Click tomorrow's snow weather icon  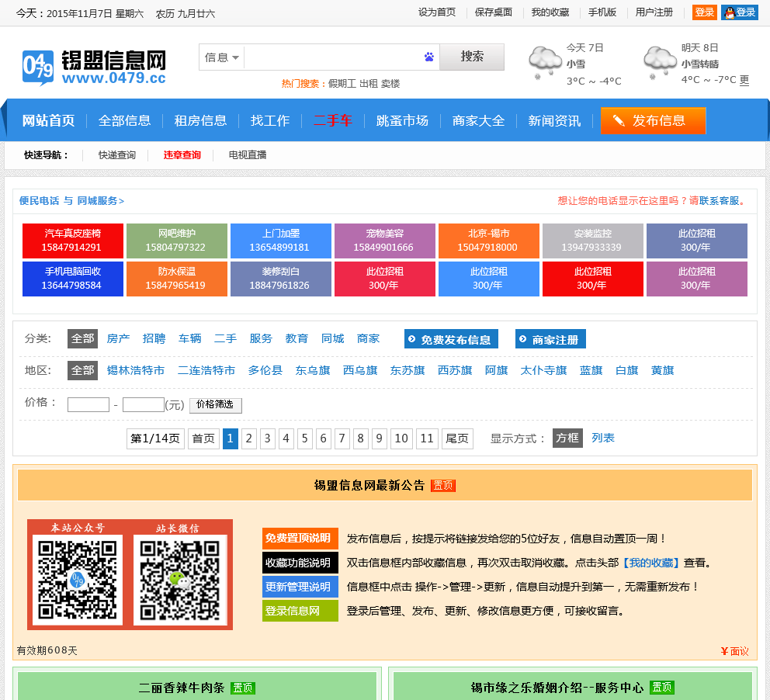pos(660,62)
